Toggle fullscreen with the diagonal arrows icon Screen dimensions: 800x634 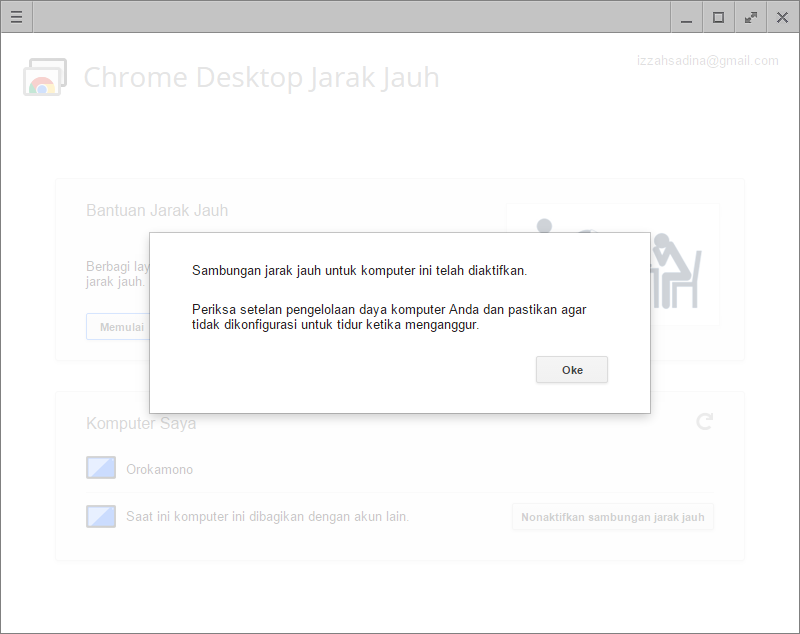pos(751,17)
